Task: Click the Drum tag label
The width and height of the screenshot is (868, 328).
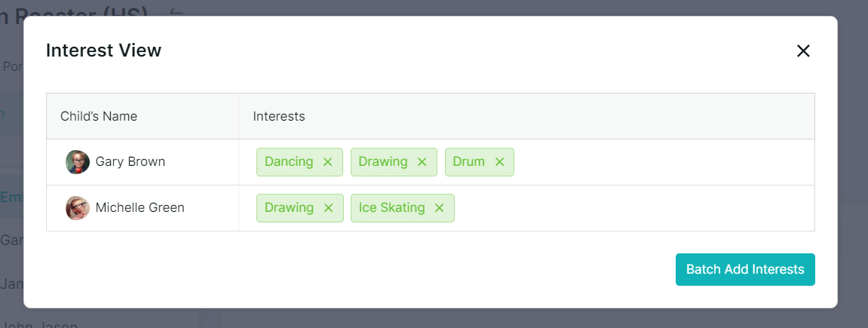Action: [469, 161]
